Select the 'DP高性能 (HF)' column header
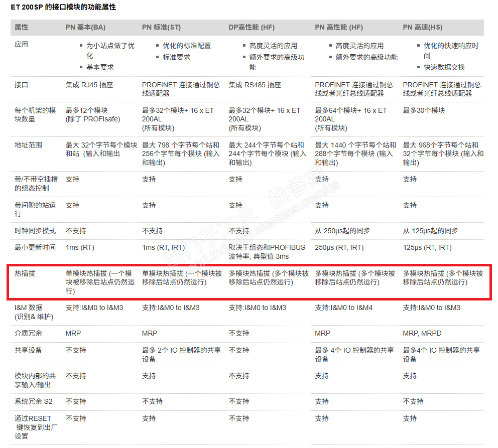This screenshot has height=448, width=498. pyautogui.click(x=252, y=27)
